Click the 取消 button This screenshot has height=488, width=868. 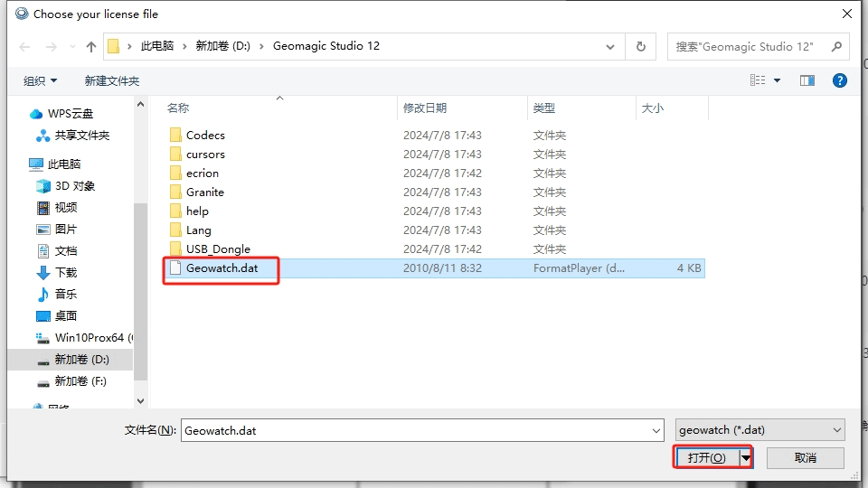[806, 457]
